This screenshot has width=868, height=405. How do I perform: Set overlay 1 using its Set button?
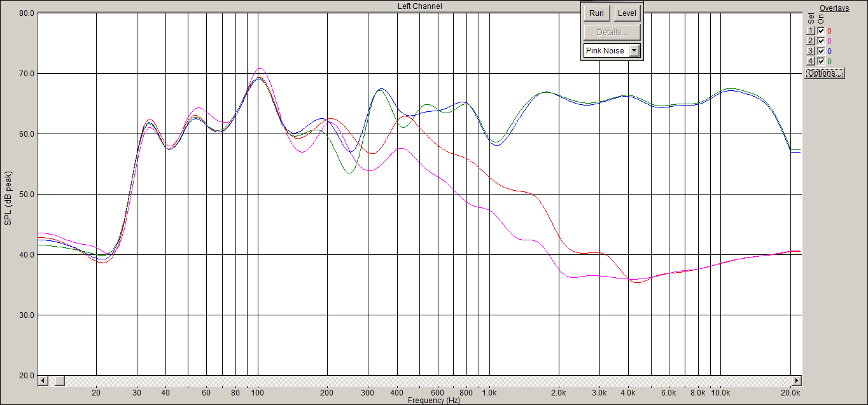[811, 31]
